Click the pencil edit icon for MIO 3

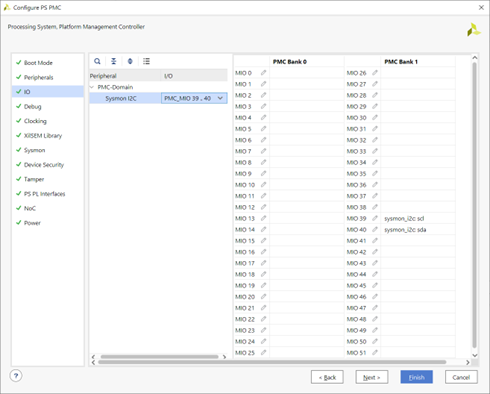tap(263, 106)
